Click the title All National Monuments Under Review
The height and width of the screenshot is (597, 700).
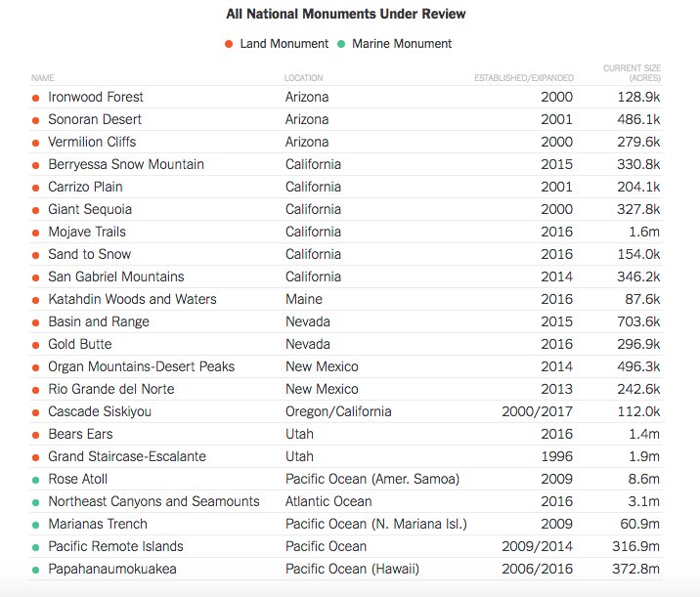click(x=346, y=14)
